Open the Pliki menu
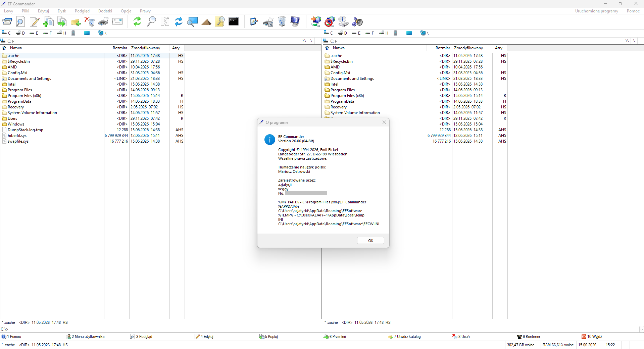Screen dimensions: 644x349 pos(26,11)
